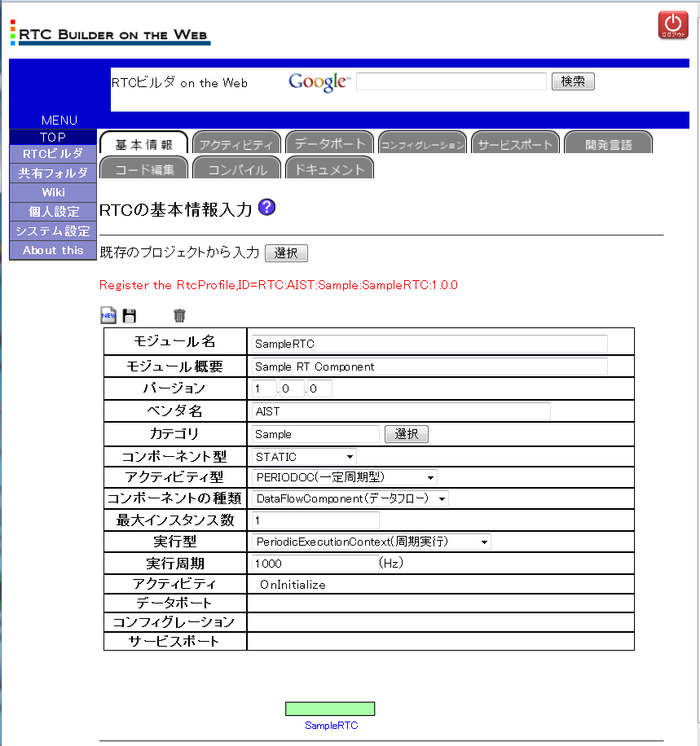Click the 選択 button beside カテゴリ
The image size is (700, 746).
click(x=406, y=434)
